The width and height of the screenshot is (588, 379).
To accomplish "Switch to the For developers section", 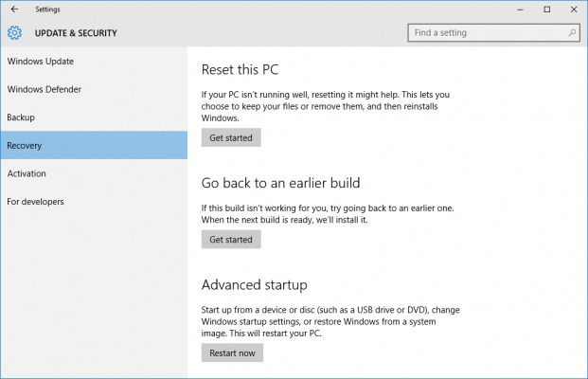I will click(36, 202).
